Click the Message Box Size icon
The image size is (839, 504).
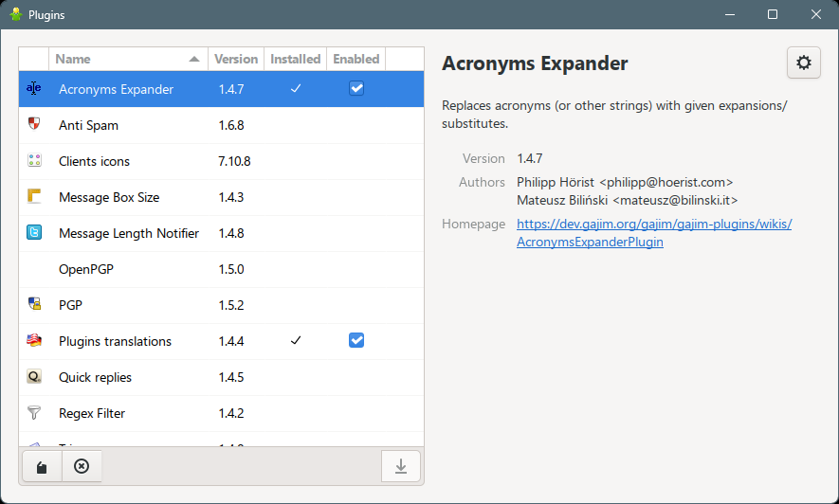pyautogui.click(x=34, y=197)
